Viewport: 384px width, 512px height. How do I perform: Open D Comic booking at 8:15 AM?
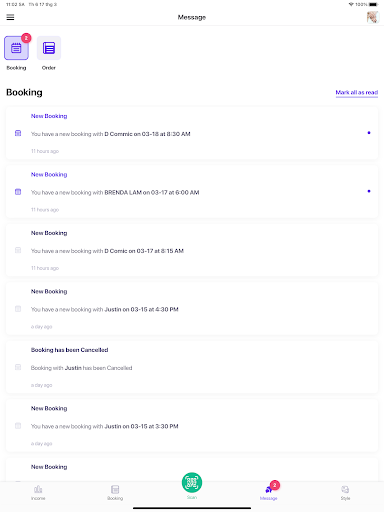(192, 250)
